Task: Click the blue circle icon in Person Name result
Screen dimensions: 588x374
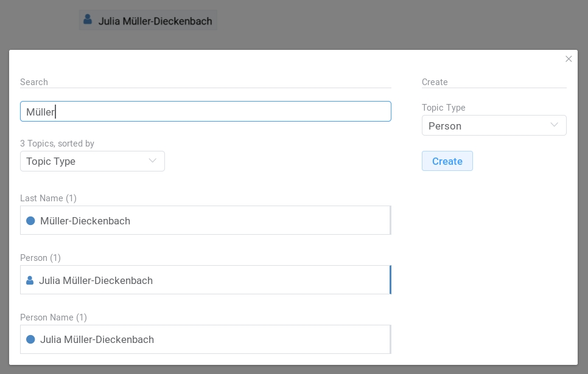Action: (30, 339)
